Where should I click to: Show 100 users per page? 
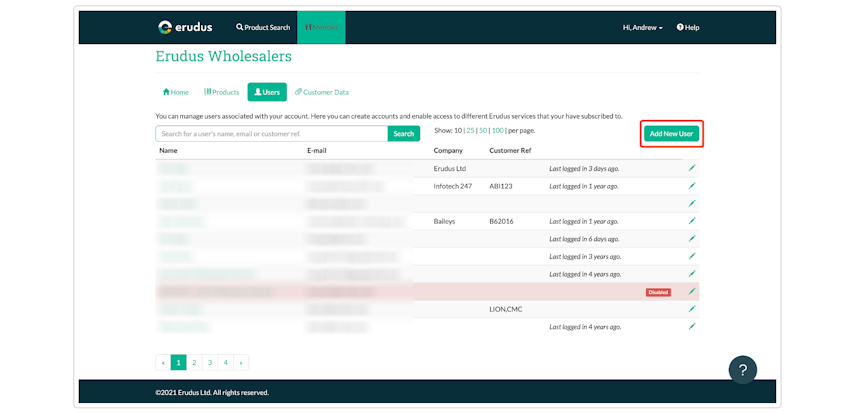click(x=497, y=130)
